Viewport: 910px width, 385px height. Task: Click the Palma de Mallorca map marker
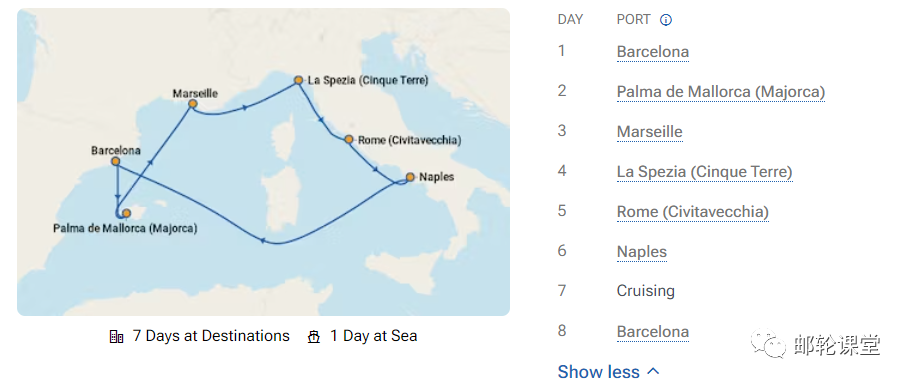click(127, 213)
